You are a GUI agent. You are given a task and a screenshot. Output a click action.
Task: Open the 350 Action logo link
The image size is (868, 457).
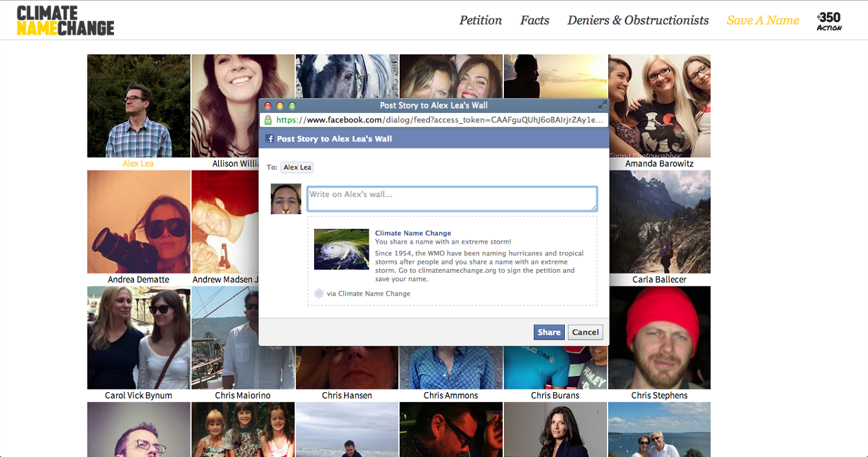point(829,21)
